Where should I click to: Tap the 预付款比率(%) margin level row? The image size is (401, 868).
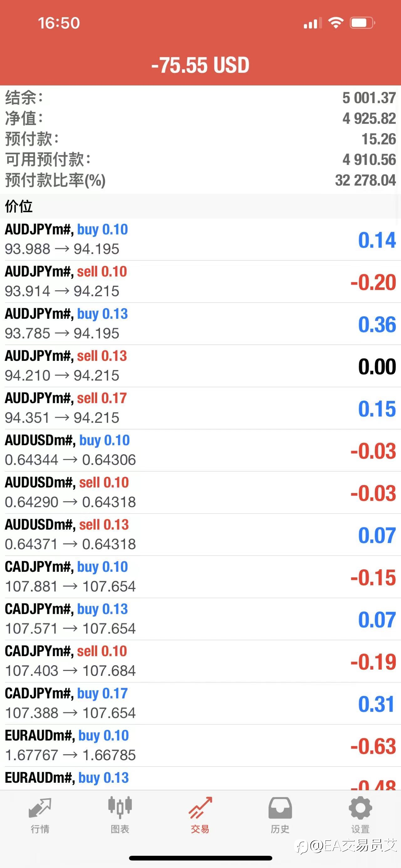200,180
